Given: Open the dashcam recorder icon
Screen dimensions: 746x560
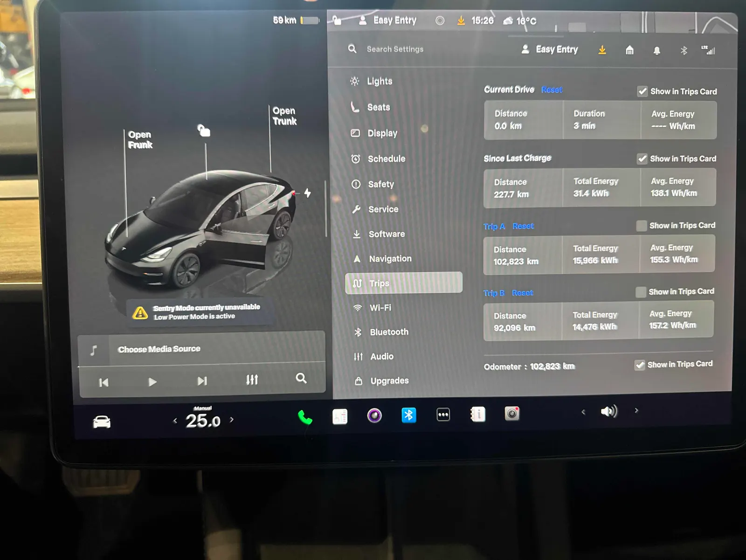Looking at the screenshot, I should 512,413.
